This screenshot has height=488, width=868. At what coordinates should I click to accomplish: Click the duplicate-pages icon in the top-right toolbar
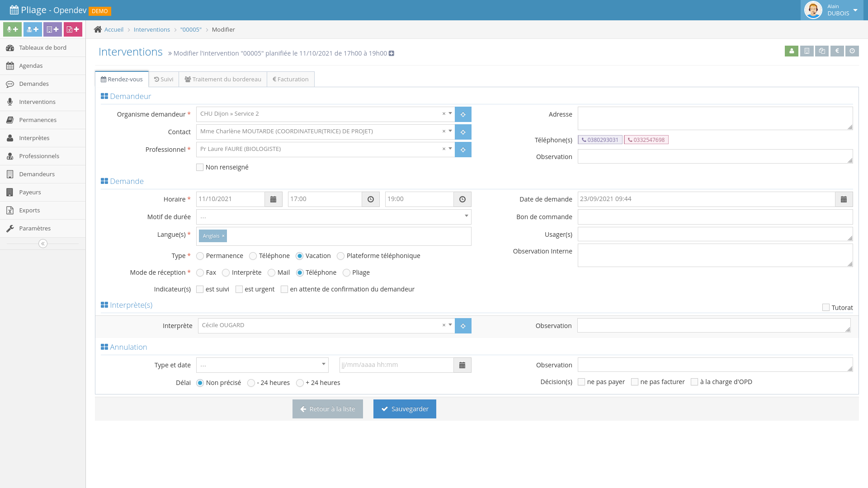(x=822, y=51)
